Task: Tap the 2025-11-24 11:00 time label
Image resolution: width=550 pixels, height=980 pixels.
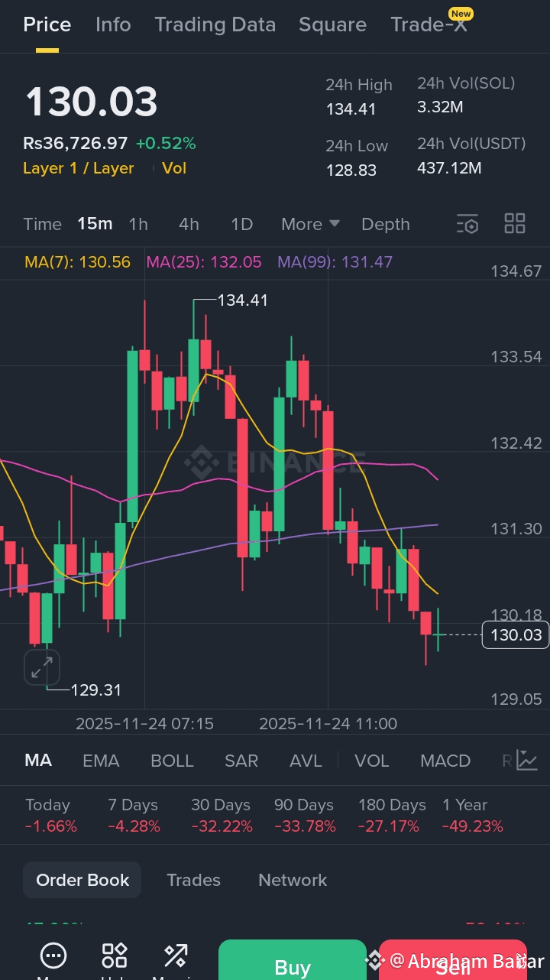Action: coord(328,724)
